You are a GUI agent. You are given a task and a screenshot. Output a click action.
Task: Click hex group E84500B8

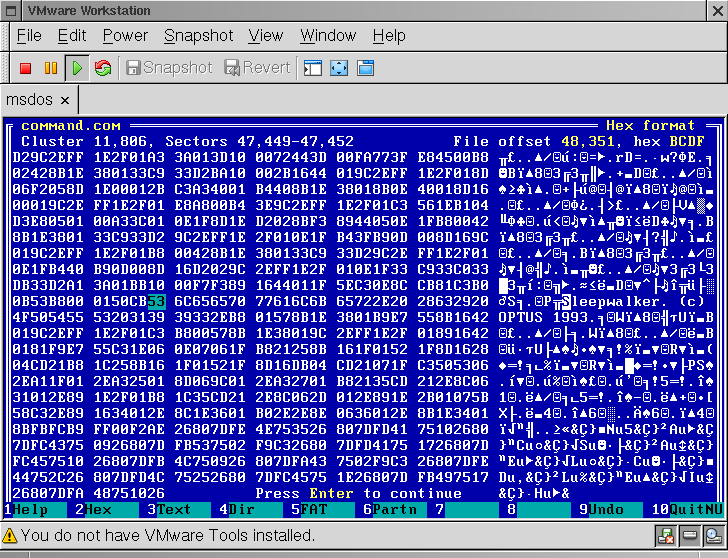coord(453,158)
